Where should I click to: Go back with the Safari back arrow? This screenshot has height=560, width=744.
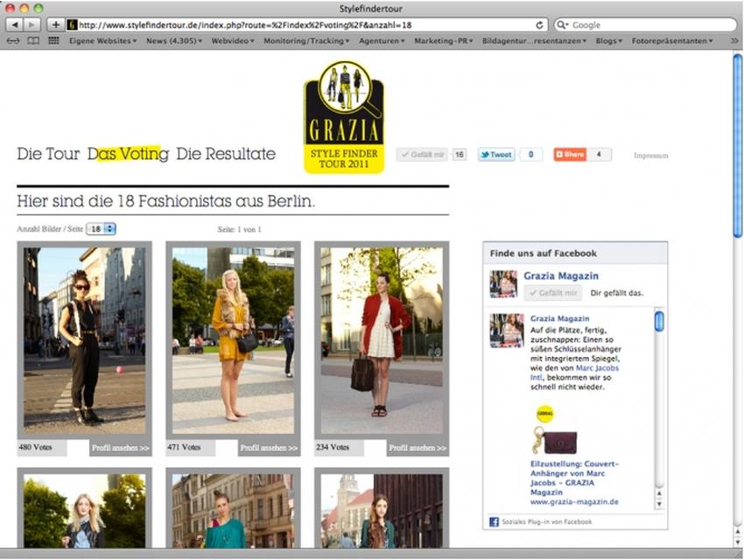click(x=15, y=24)
